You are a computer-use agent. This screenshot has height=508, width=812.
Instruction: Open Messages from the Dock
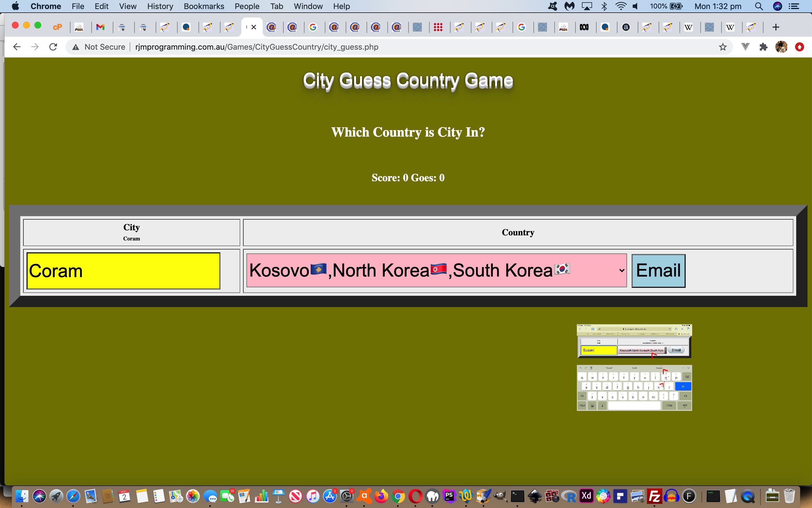[210, 497]
